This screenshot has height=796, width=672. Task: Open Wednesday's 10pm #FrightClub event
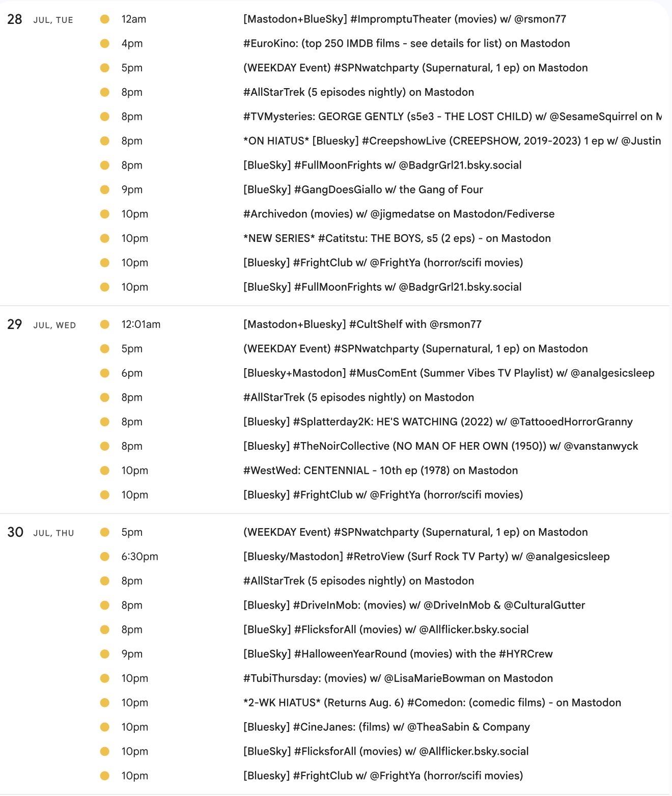pos(383,496)
